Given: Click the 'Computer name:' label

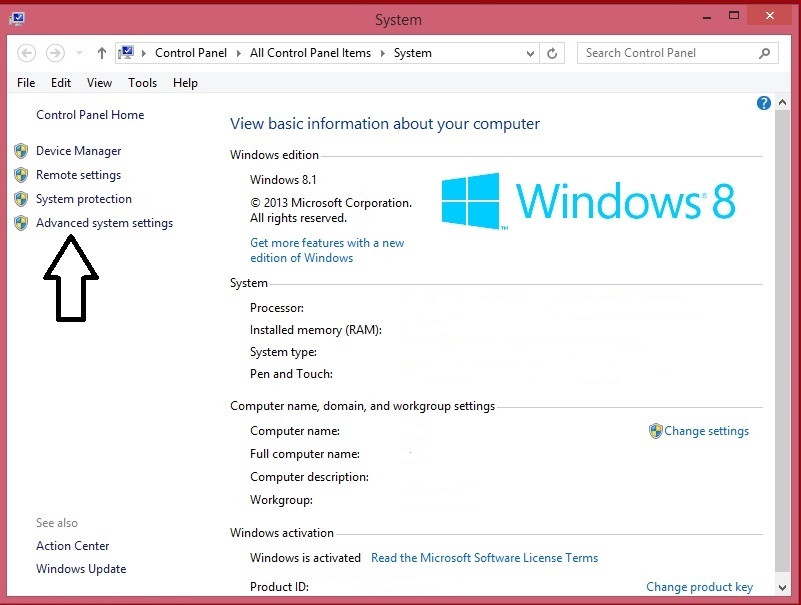Looking at the screenshot, I should [295, 431].
